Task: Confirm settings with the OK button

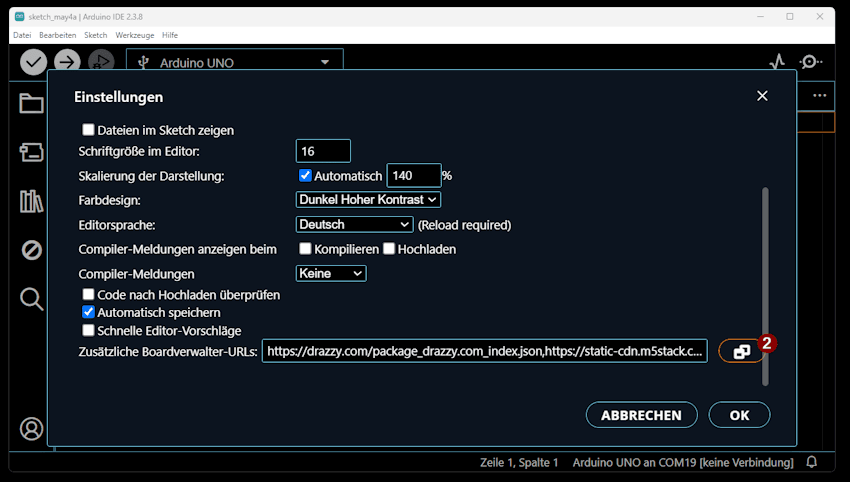Action: 739,415
